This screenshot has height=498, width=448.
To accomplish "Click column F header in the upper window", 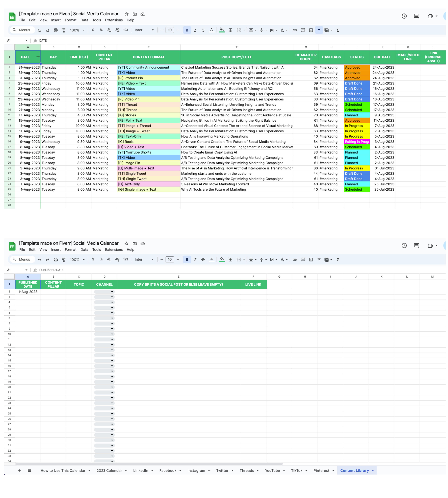I will (x=237, y=47).
